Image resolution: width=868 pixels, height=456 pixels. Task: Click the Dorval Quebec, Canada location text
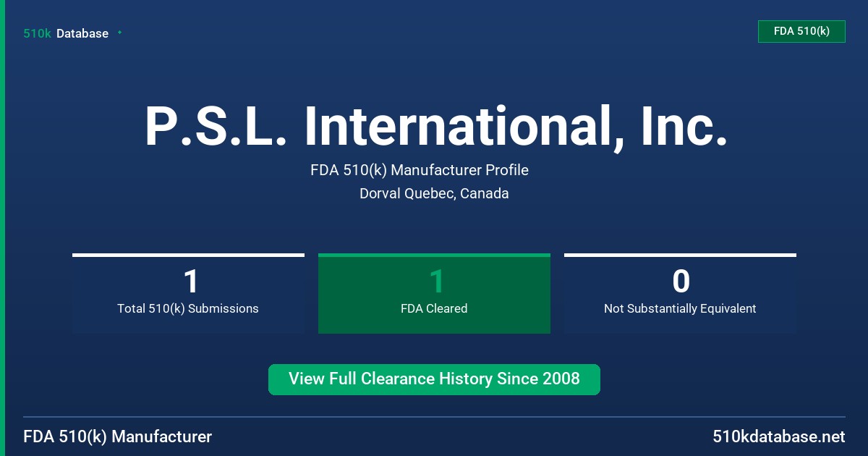(434, 193)
